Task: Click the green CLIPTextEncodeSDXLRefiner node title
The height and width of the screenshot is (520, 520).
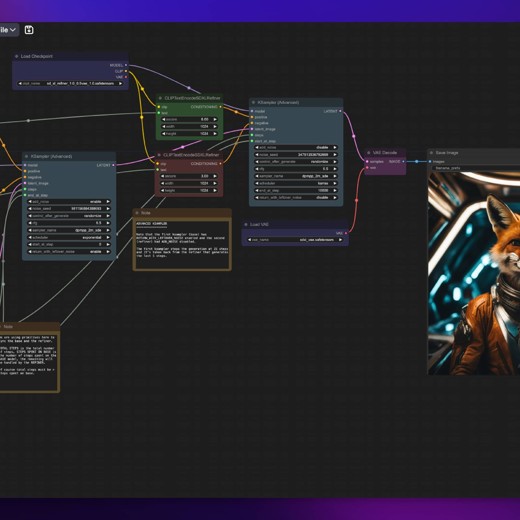Action: (192, 98)
